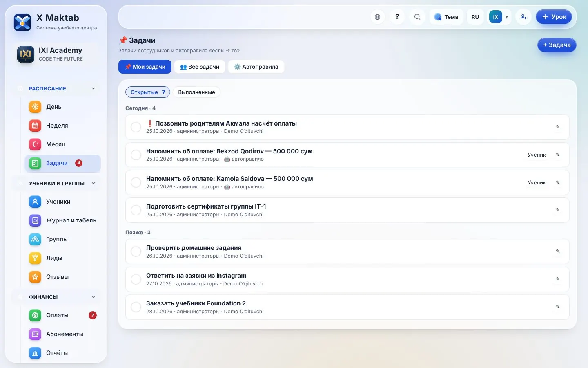Open the Отзывы section
The image size is (588, 368).
(63, 277)
